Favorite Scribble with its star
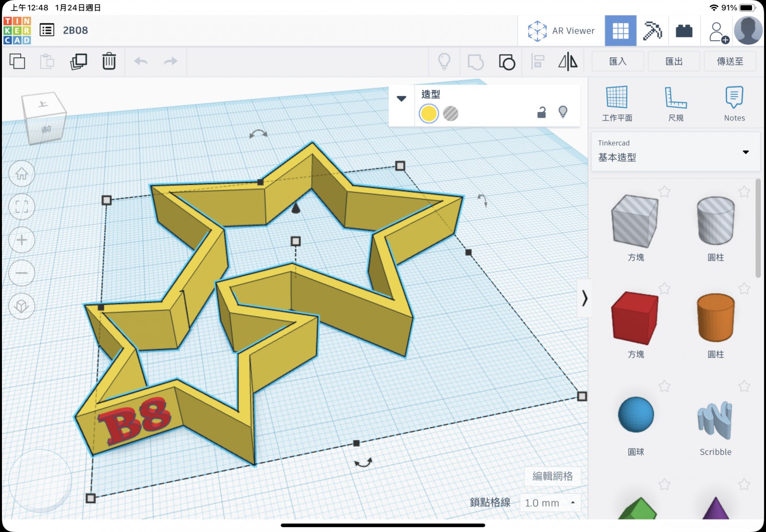Screen dimensions: 766x532 pos(744,386)
